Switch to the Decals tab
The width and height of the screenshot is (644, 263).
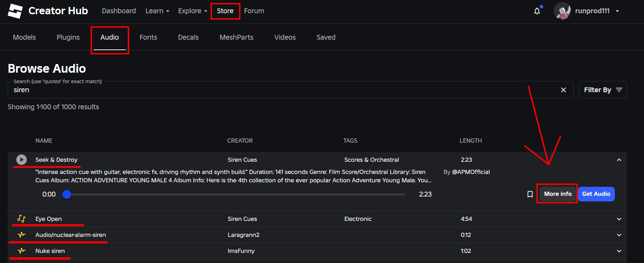pos(188,37)
